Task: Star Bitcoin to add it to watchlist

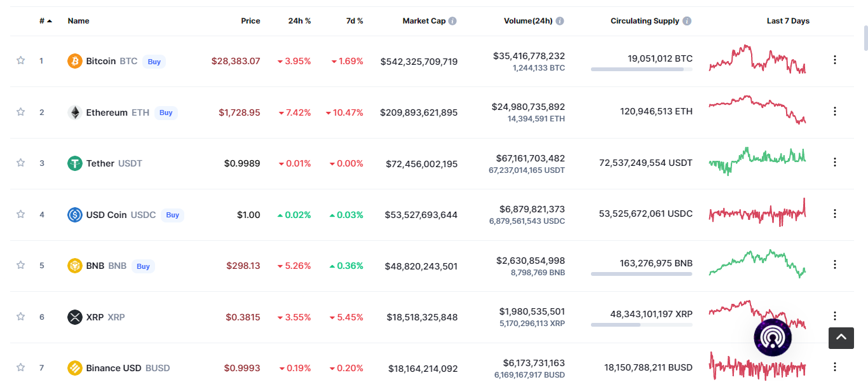Action: coord(20,60)
